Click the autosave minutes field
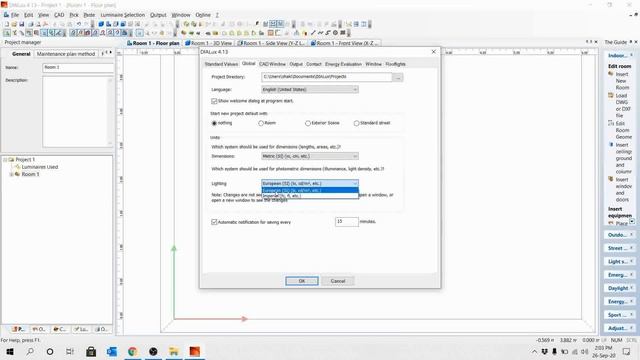640x360 pixels. pyautogui.click(x=347, y=222)
